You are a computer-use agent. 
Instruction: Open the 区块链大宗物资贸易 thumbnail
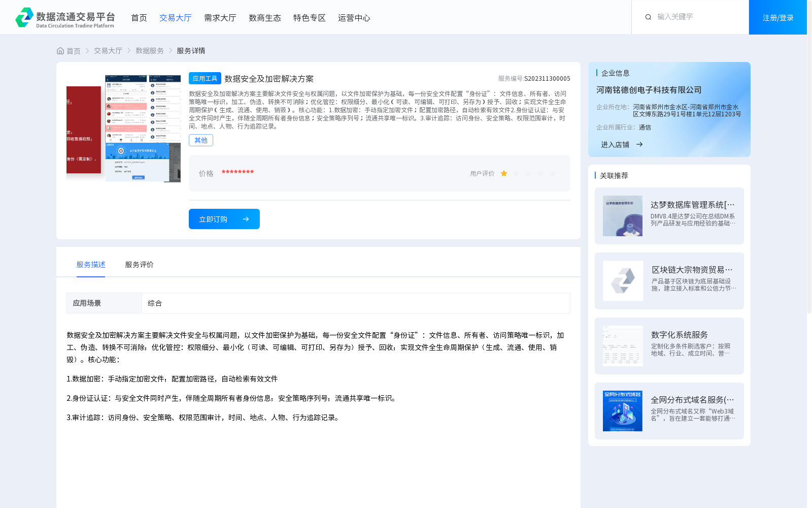[x=623, y=281]
